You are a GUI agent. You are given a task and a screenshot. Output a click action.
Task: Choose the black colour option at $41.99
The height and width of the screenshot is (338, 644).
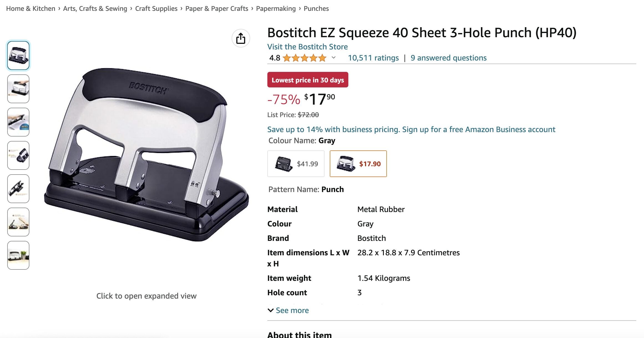click(296, 164)
